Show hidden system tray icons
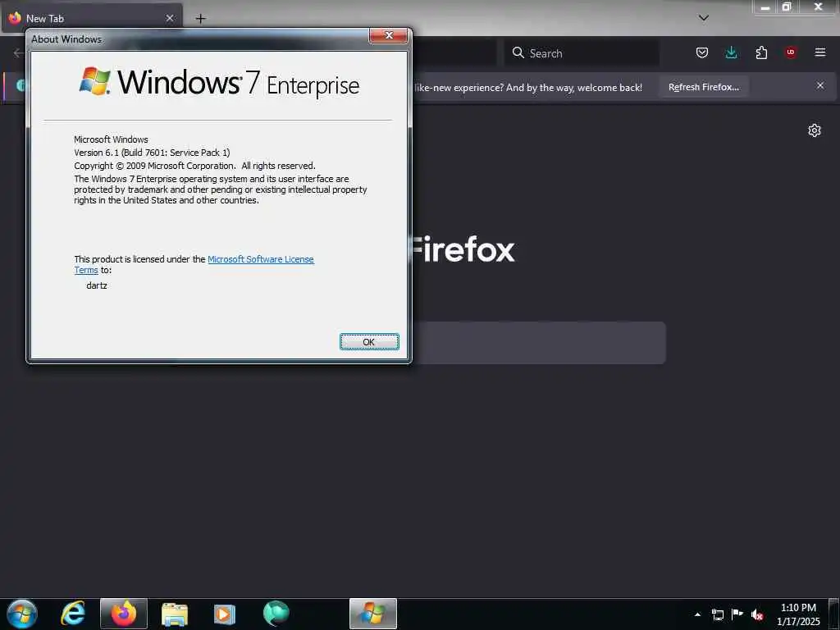The width and height of the screenshot is (840, 630). click(697, 614)
